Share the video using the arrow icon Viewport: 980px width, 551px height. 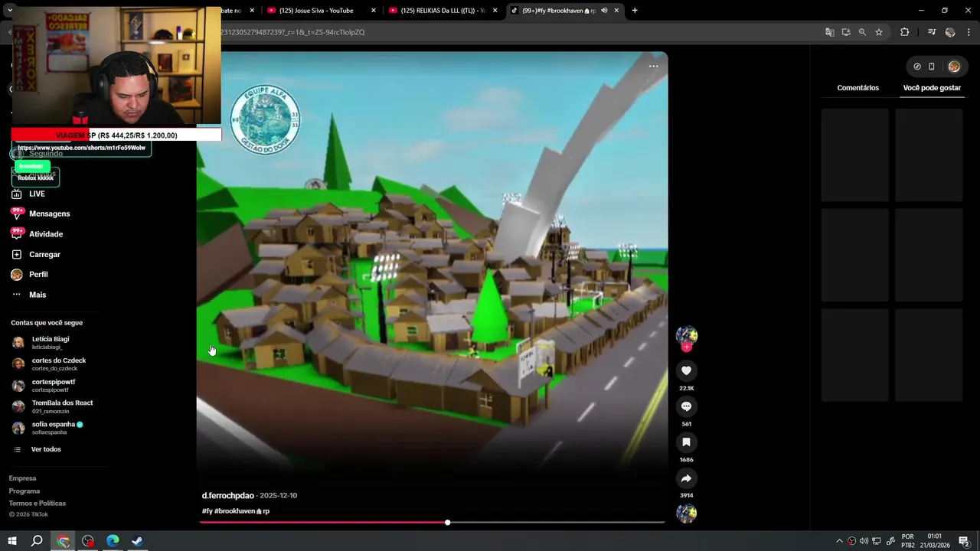[686, 478]
